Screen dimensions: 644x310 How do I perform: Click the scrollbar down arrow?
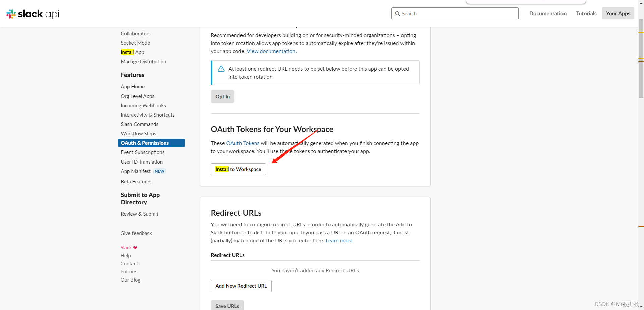[x=641, y=307]
